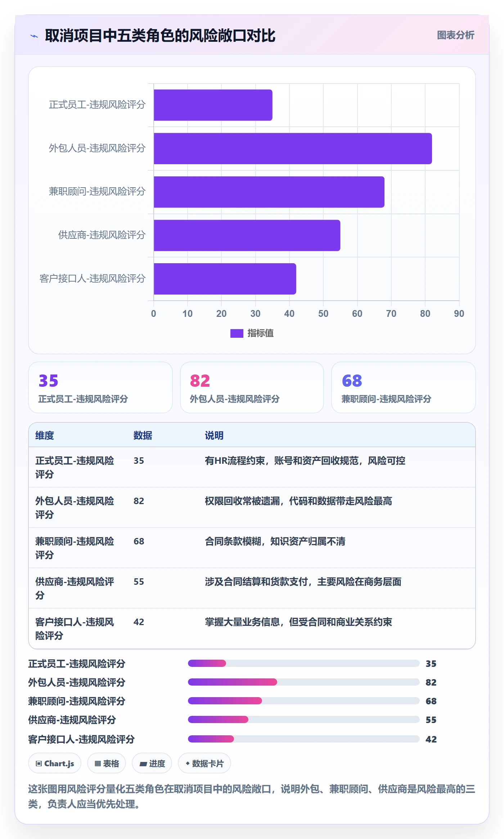Open the data card showing 68
504x839 pixels.
[x=404, y=387]
